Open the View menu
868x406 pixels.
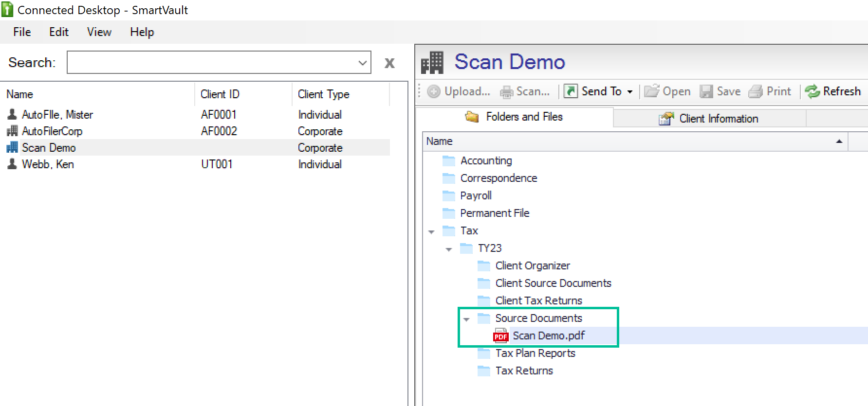tap(99, 32)
